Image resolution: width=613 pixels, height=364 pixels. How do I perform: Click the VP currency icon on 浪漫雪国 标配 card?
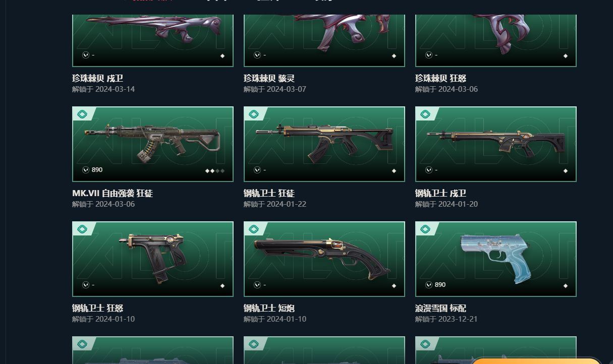click(x=429, y=285)
